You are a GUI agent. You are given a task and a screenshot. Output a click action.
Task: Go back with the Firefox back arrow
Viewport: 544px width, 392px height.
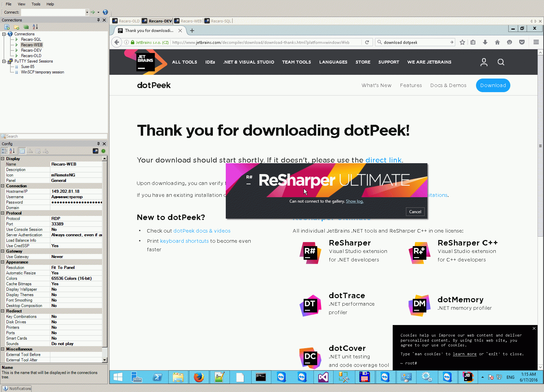click(x=117, y=42)
